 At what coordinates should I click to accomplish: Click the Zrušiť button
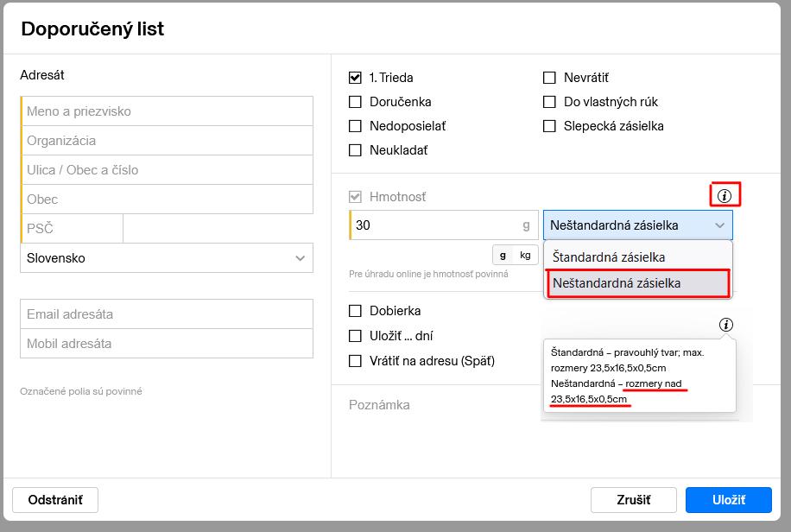tap(634, 500)
